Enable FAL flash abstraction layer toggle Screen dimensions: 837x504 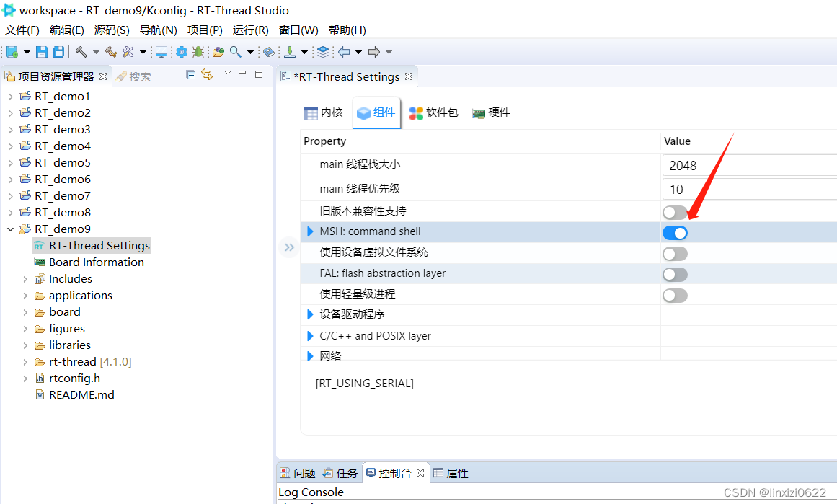coord(675,275)
